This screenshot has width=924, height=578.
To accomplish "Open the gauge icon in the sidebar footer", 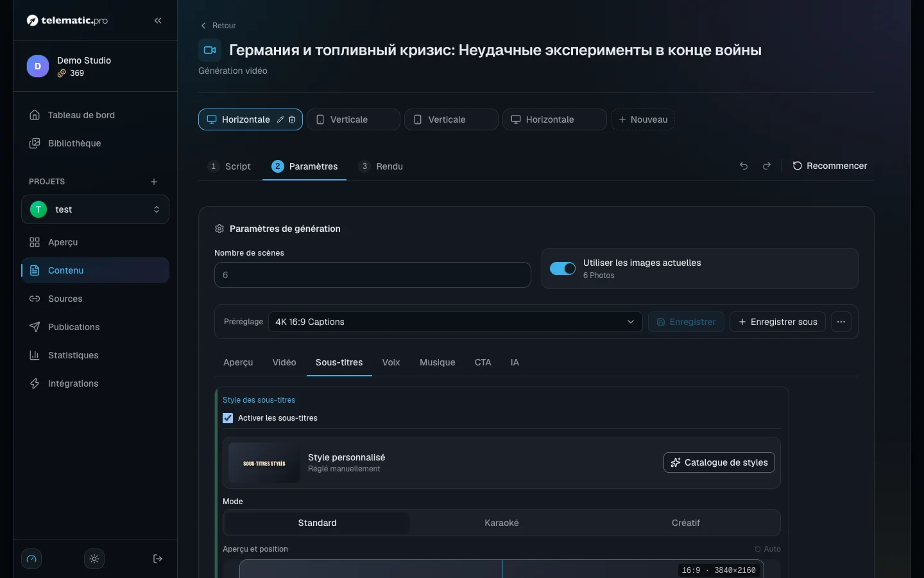I will pyautogui.click(x=31, y=559).
